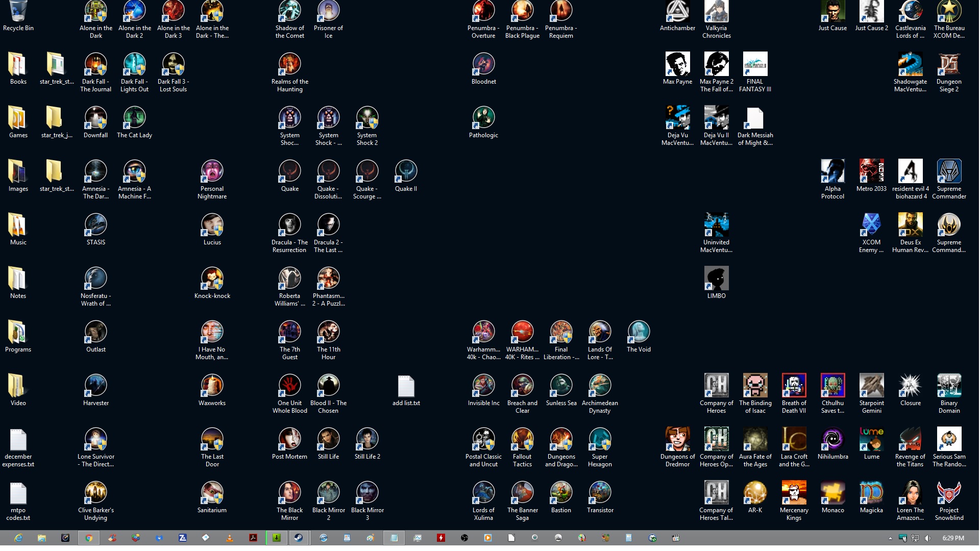Viewport: 980px width, 551px height.
Task: Select the Magicka shortcut
Action: [x=871, y=496]
